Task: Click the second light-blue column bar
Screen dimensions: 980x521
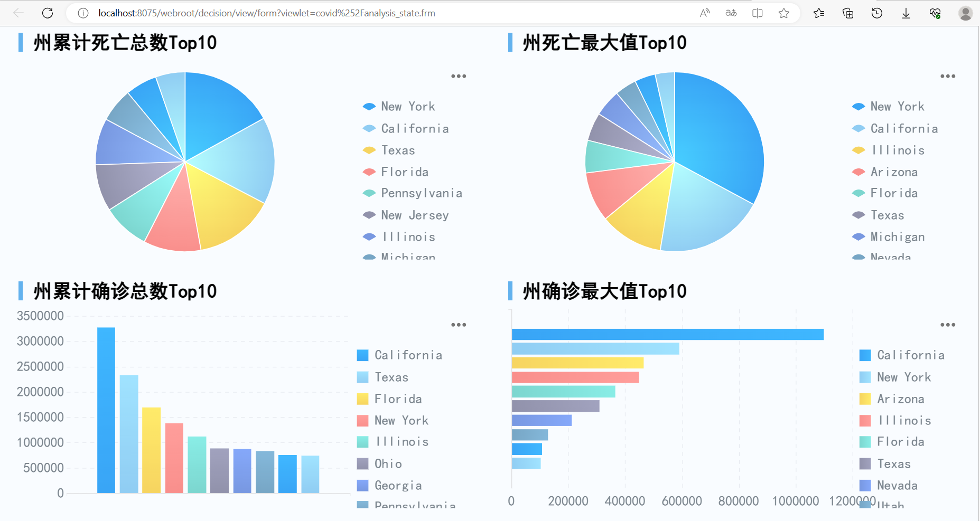Action: pos(129,434)
